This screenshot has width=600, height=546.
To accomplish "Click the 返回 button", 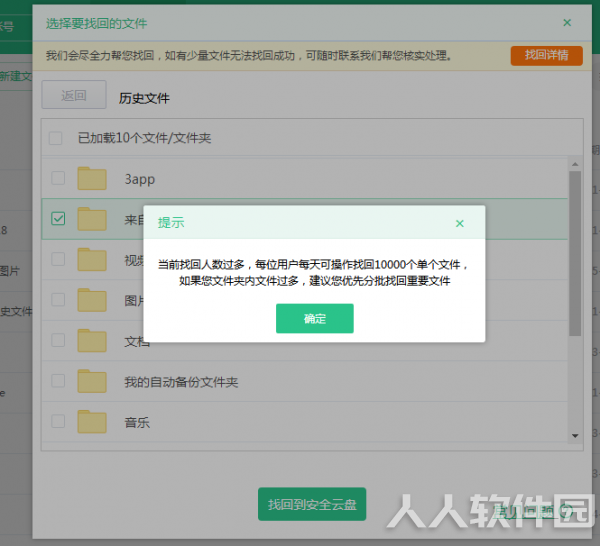I will tap(74, 95).
